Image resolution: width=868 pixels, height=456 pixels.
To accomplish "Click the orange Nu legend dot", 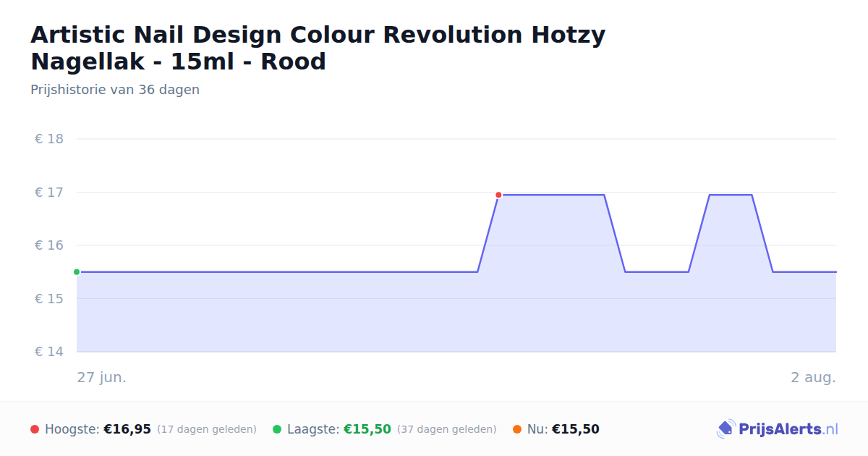I will coord(517,429).
